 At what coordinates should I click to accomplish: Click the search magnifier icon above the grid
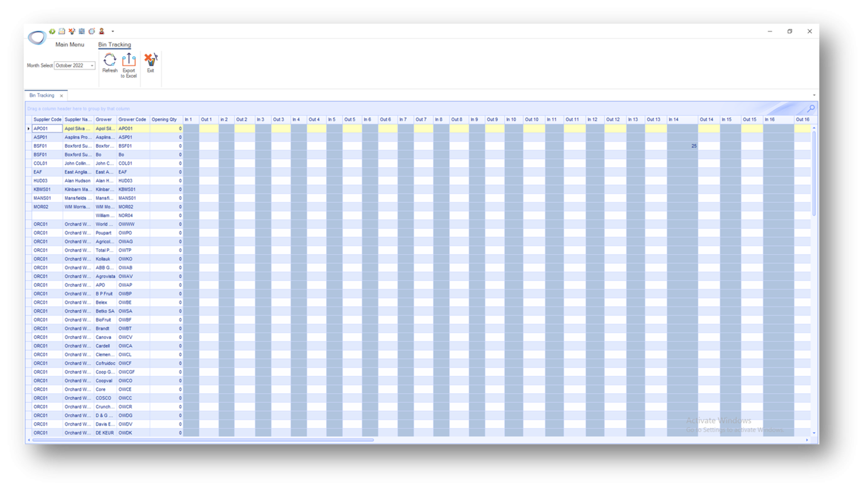tap(811, 108)
